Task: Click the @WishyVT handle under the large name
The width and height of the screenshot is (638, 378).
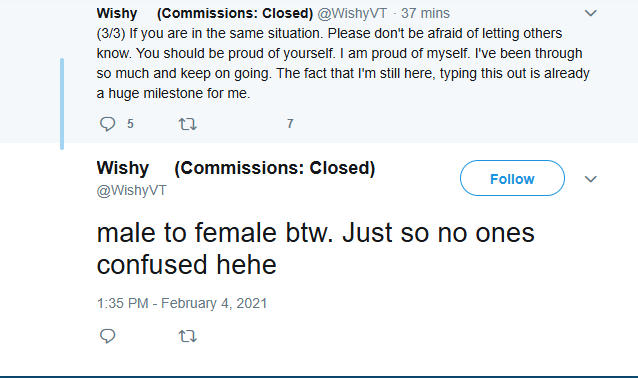Action: click(131, 190)
